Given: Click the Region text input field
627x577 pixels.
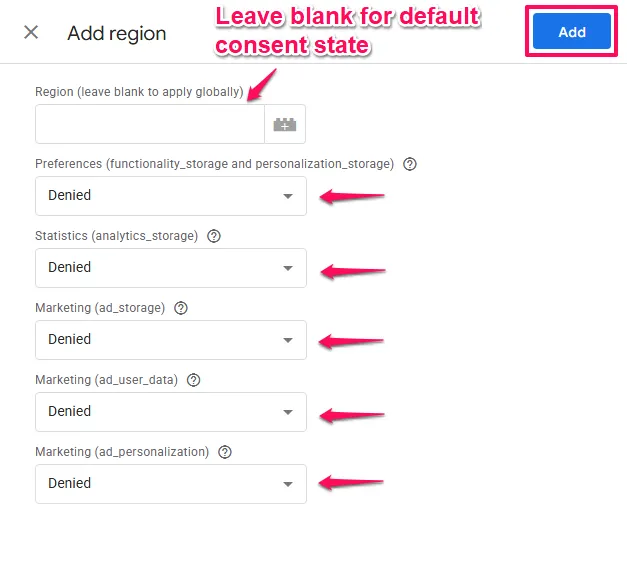Looking at the screenshot, I should point(150,125).
